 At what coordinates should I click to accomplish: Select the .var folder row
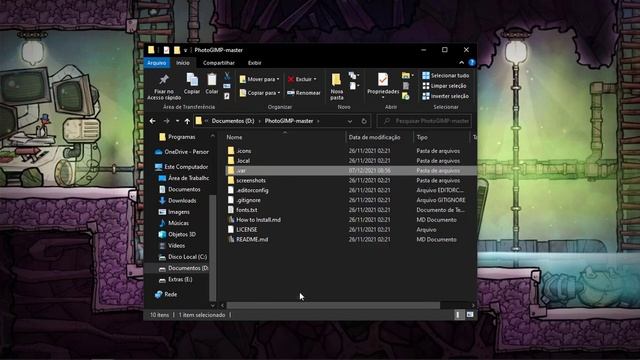(x=350, y=171)
